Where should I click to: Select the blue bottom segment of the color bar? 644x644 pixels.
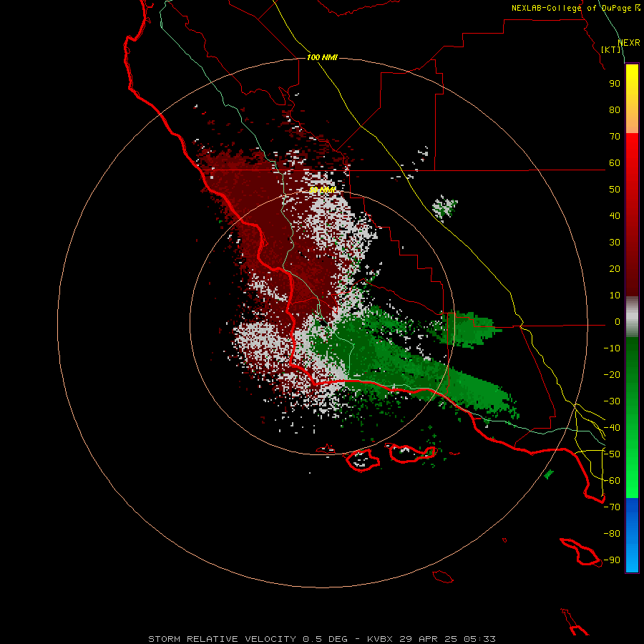coord(632,535)
